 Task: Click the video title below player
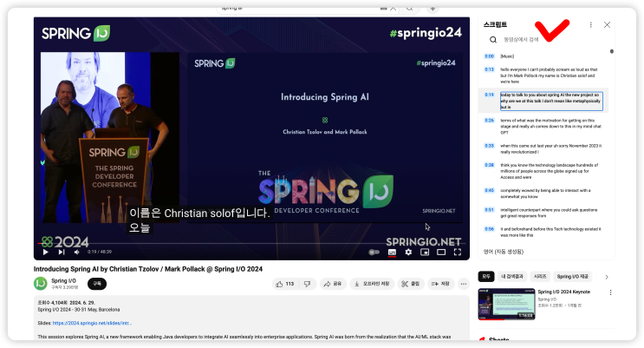click(x=148, y=269)
